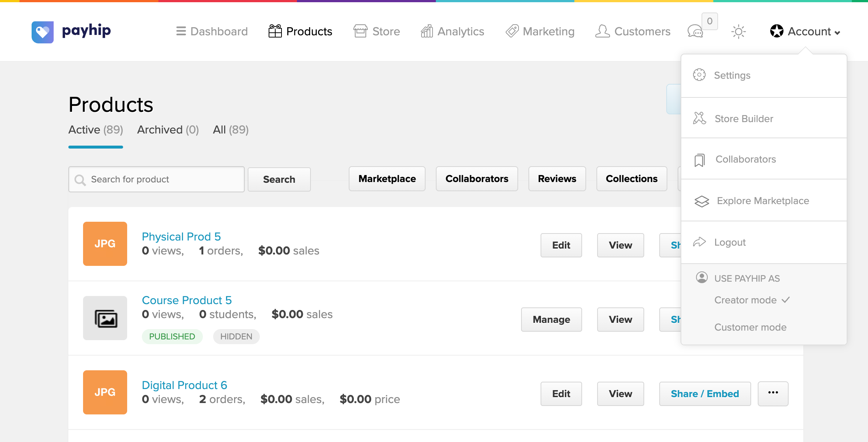
Task: Click the Products gift box icon
Action: click(x=275, y=31)
